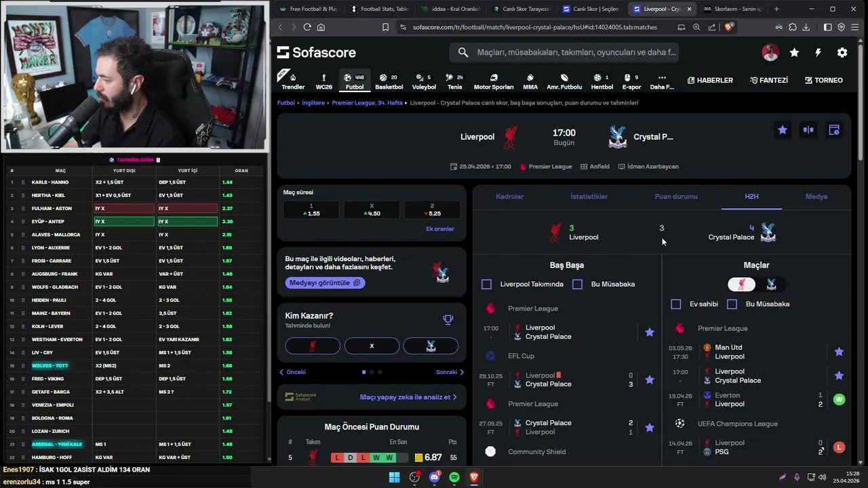Select Crystal Palace toggle under Maçlar

771,285
